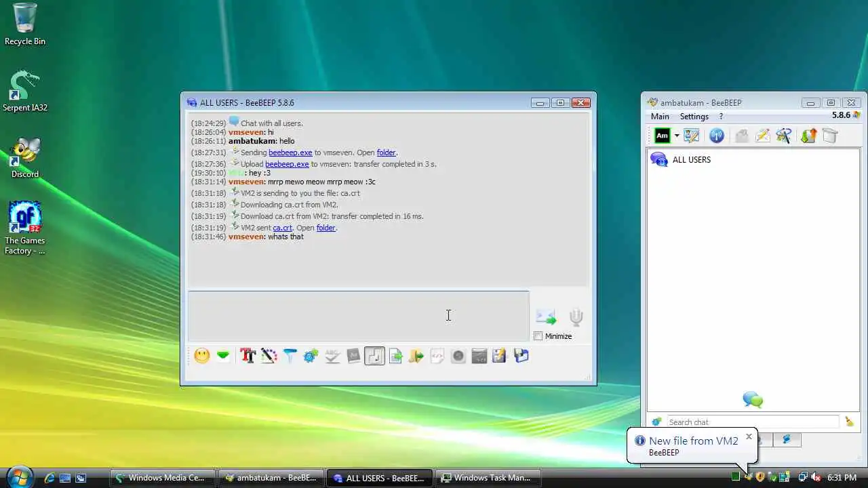
Task: Click the grayed-out mailbox icon
Action: 742,136
